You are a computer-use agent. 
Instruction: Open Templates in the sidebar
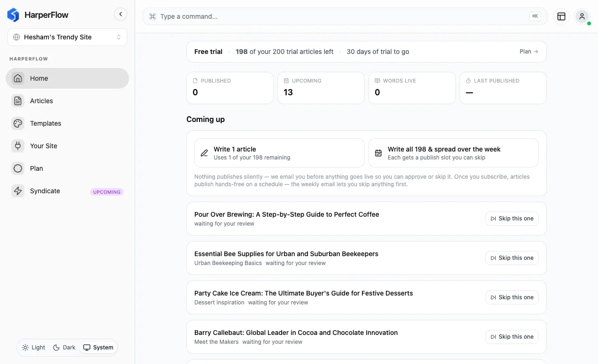[67, 123]
